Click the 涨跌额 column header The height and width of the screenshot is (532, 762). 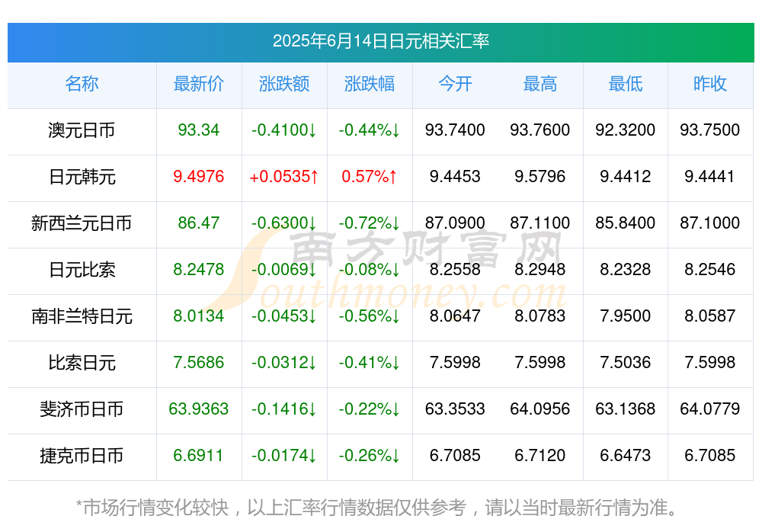(x=284, y=84)
